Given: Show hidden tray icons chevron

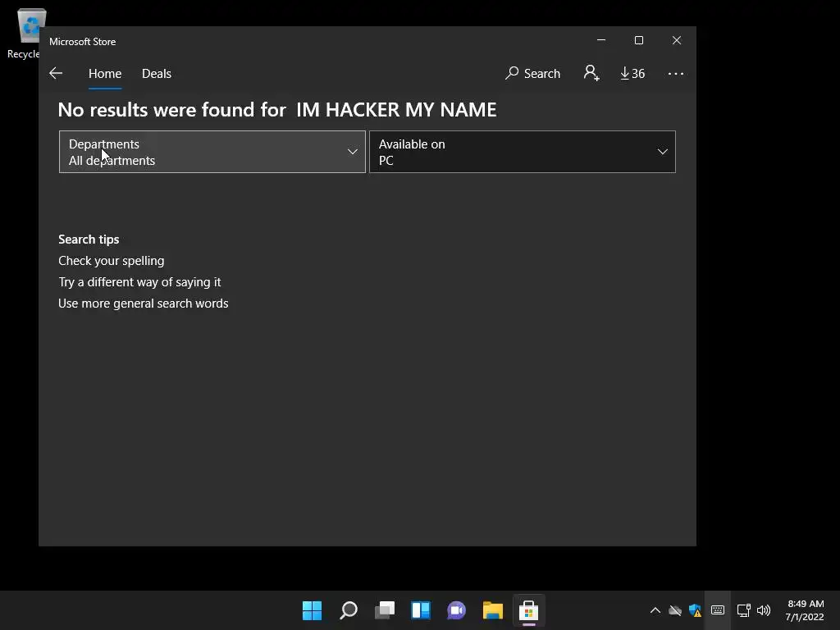Looking at the screenshot, I should coord(655,610).
